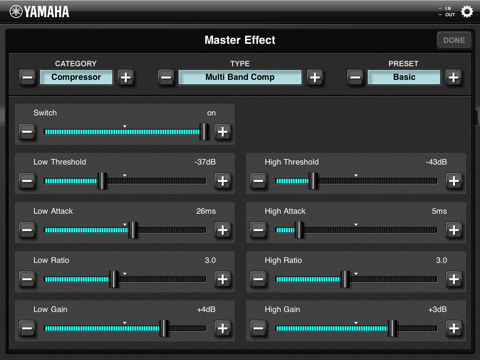Click the High Gain value +3dB

[x=437, y=309]
